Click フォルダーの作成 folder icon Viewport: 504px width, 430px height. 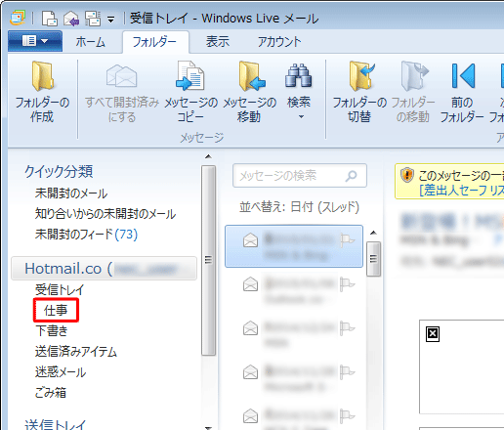42,76
